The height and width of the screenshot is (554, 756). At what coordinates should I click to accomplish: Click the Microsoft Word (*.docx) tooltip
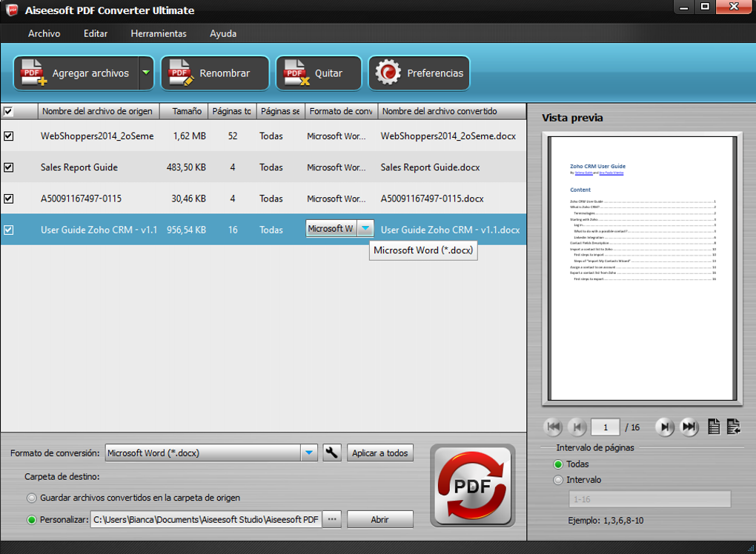point(423,250)
